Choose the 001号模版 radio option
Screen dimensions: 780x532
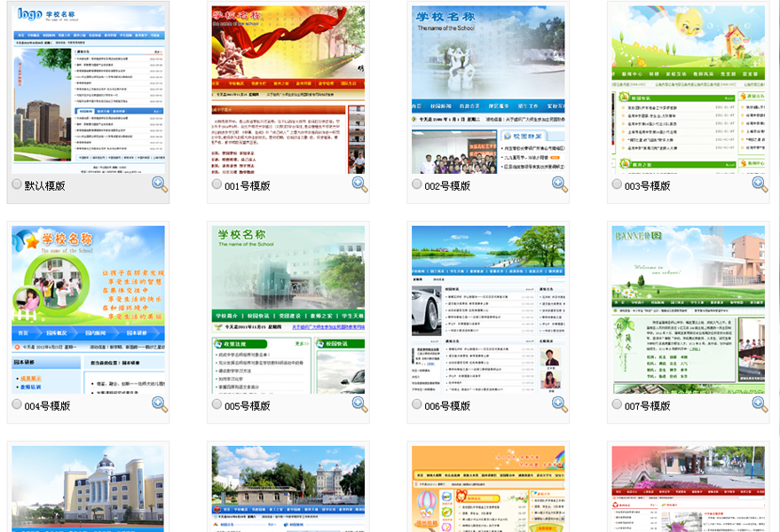coord(217,184)
